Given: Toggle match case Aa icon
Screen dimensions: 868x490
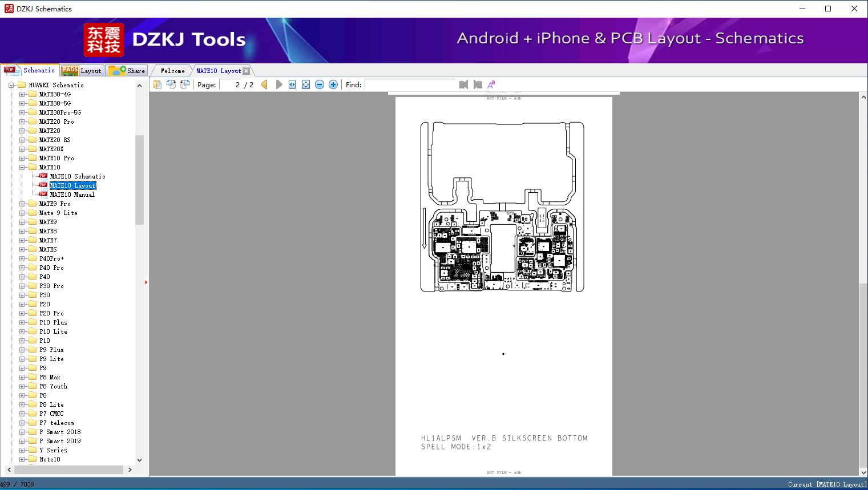Looking at the screenshot, I should coord(491,84).
